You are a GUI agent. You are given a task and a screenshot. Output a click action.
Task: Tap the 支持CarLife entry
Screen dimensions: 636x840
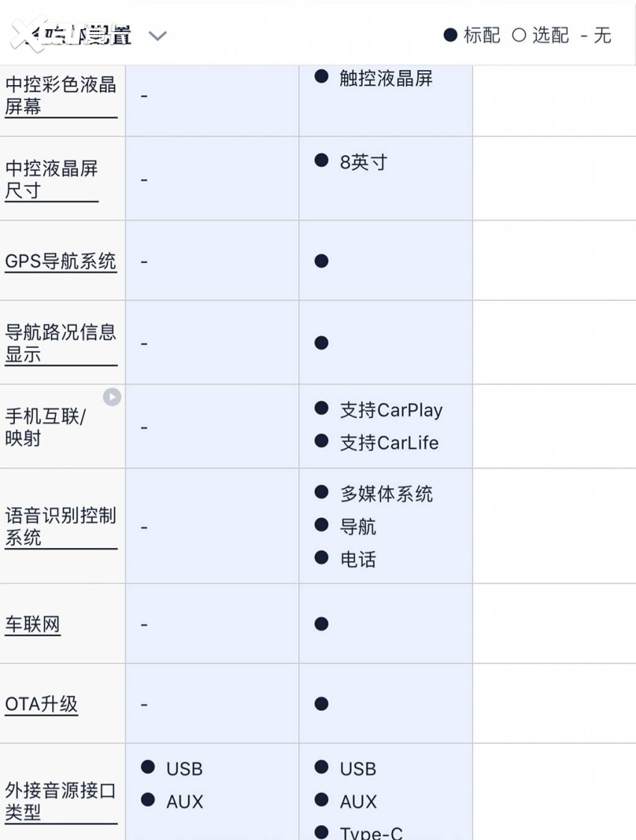click(389, 443)
